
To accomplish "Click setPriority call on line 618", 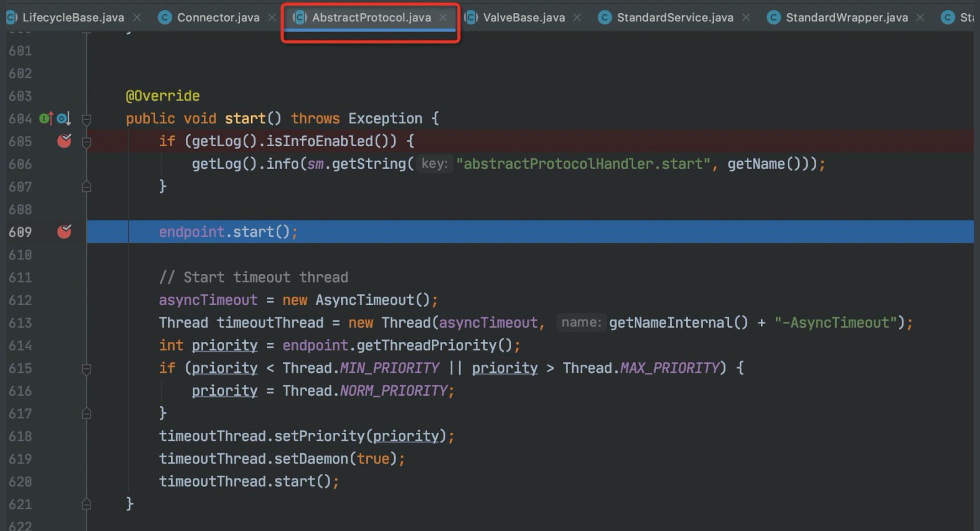I will [319, 436].
